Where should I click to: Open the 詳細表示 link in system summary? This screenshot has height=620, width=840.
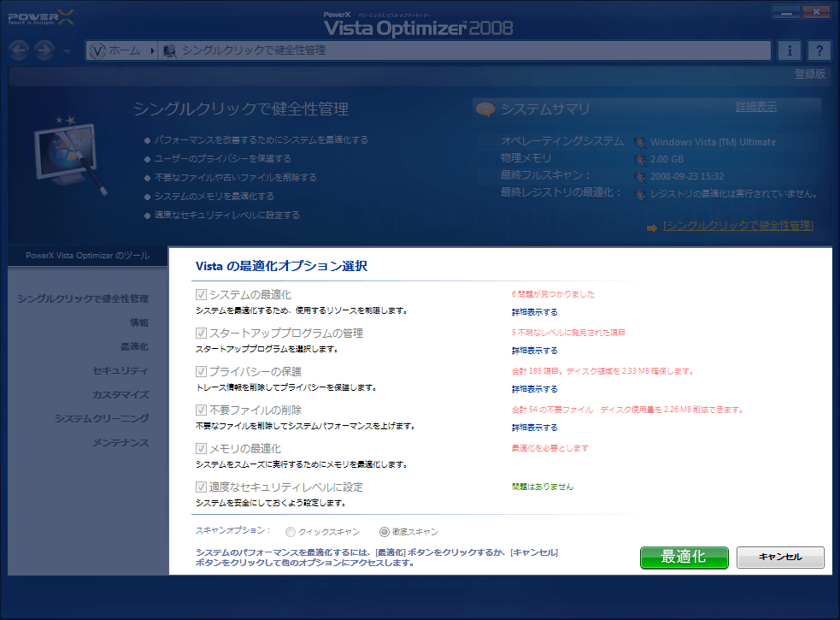click(756, 107)
